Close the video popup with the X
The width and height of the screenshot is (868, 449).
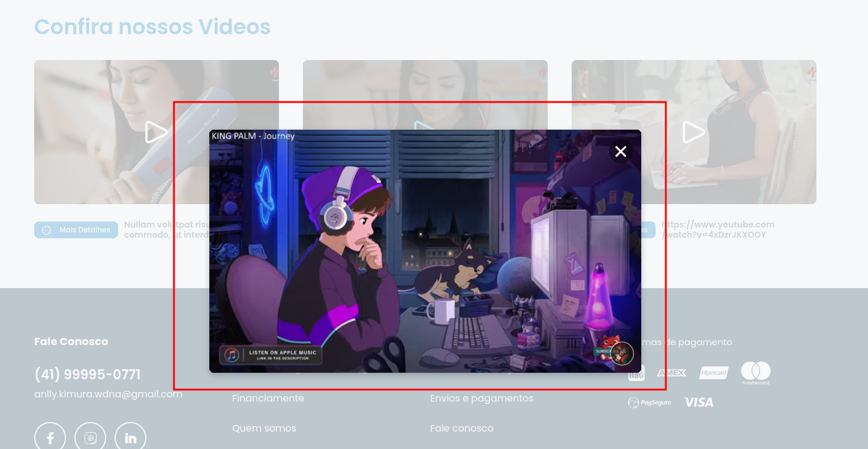(621, 151)
